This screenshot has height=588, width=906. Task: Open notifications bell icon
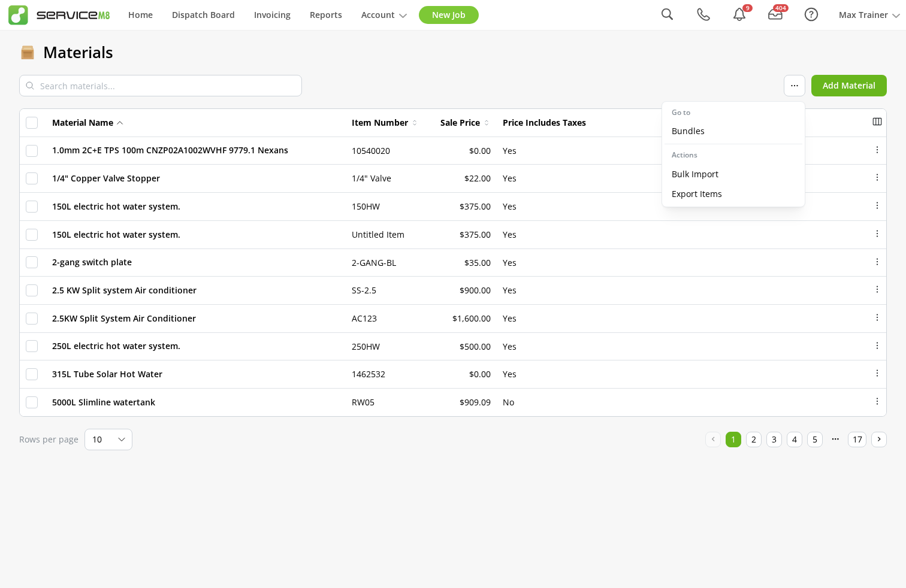[x=739, y=14]
